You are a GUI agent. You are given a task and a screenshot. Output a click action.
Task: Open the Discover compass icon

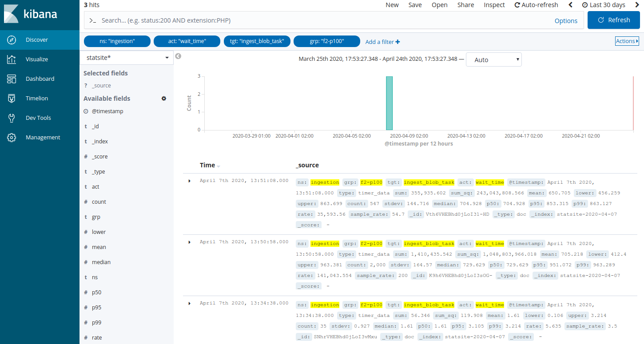(x=12, y=40)
